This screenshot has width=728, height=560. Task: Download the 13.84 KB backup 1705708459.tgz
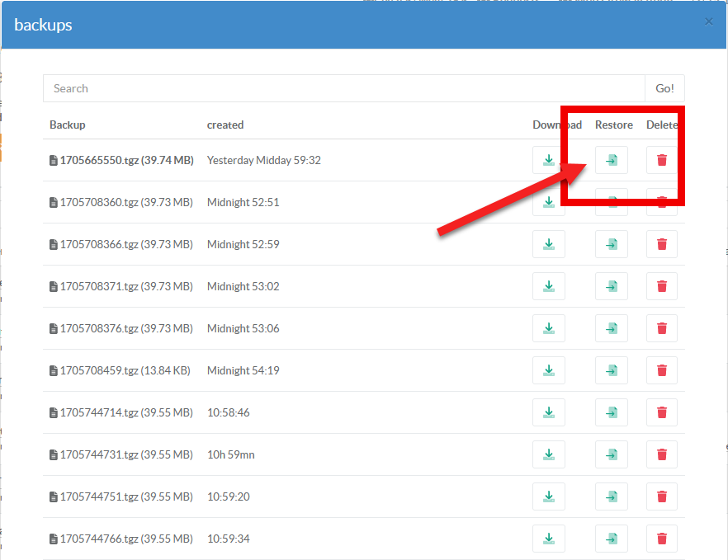point(549,370)
